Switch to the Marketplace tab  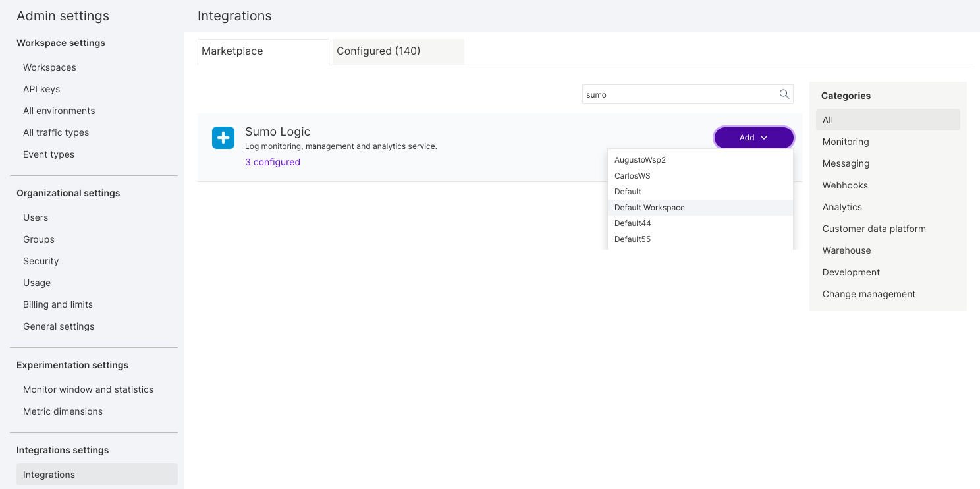232,51
